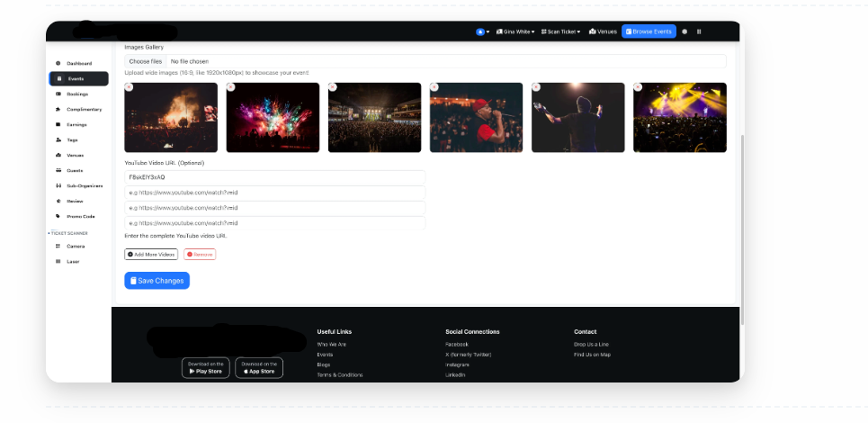Click the theme settings icon in top bar

click(685, 31)
